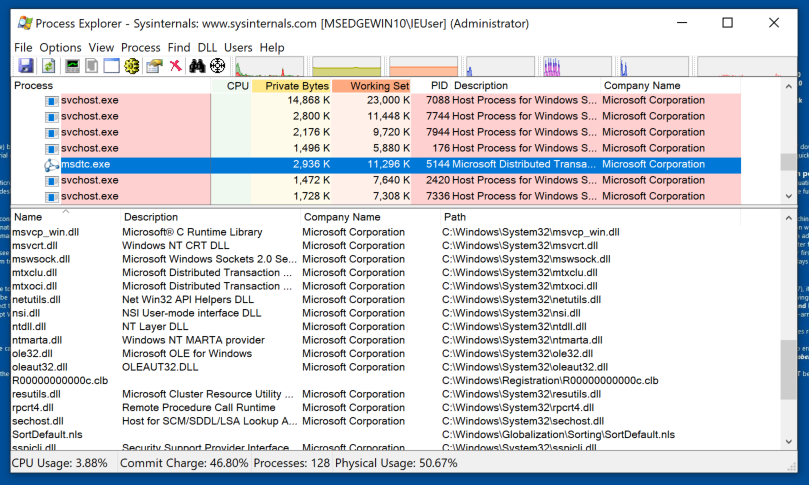
Task: Click the Save toolbar icon
Action: point(25,66)
